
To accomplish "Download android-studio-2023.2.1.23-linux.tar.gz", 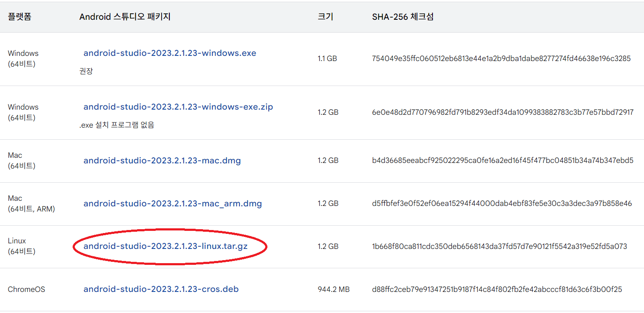I will 166,246.
